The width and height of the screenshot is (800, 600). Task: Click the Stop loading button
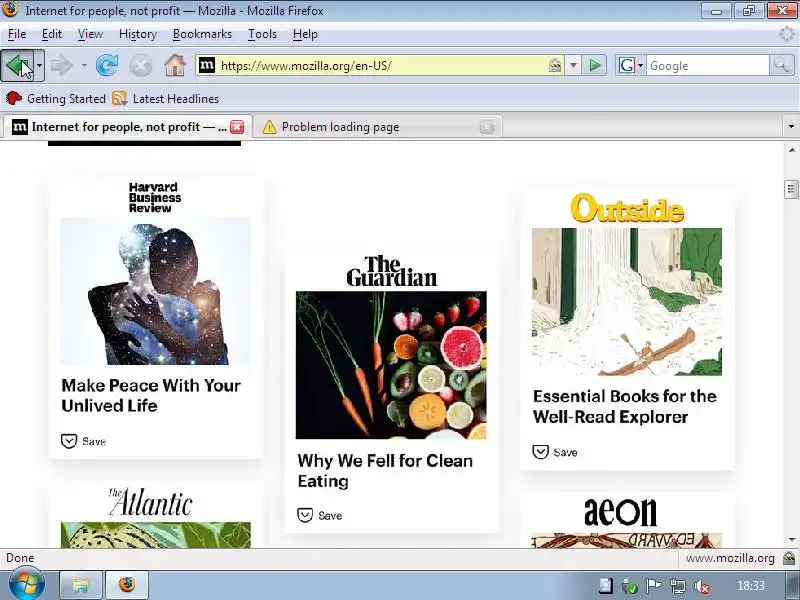click(x=140, y=65)
